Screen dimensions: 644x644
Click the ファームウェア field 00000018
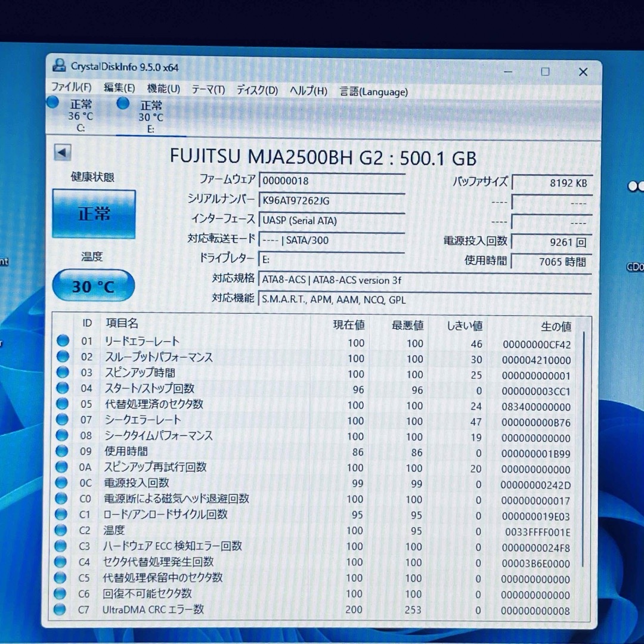click(x=332, y=181)
